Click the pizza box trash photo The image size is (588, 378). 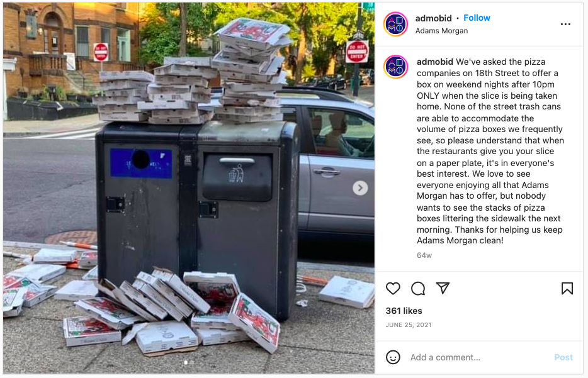tap(189, 188)
